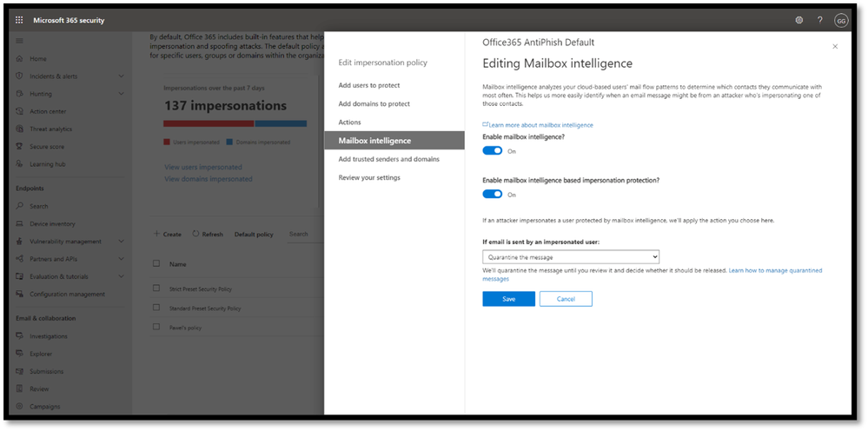Image resolution: width=868 pixels, height=431 pixels.
Task: Check the Pawel's policy checkbox
Action: (156, 327)
